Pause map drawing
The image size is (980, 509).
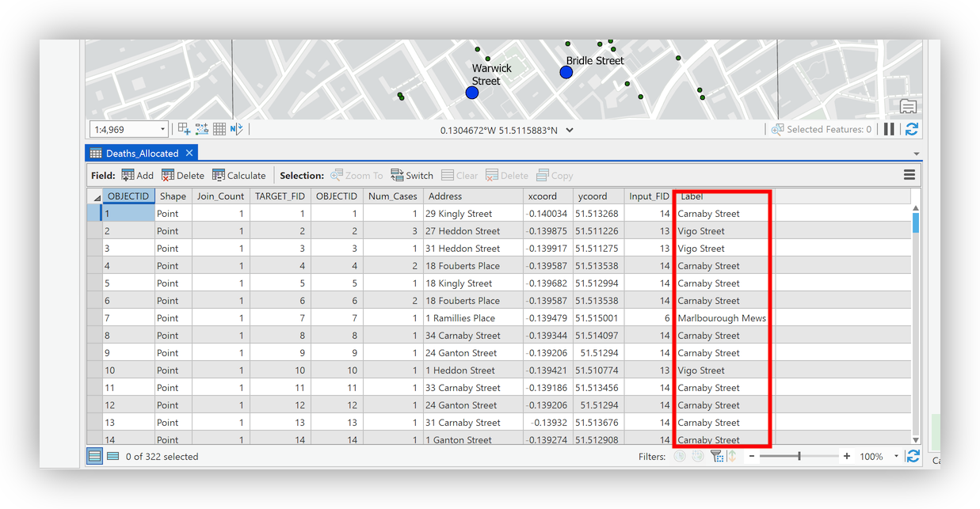point(889,129)
